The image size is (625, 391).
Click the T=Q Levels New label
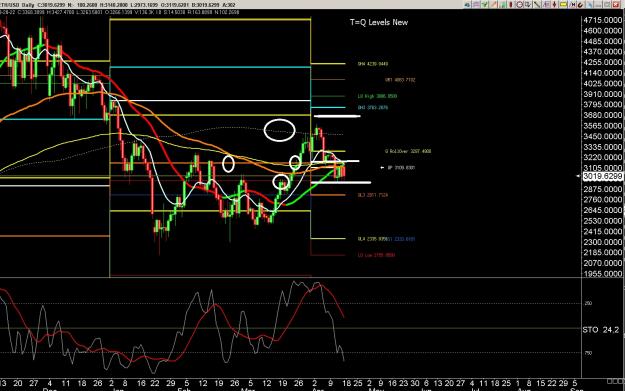pyautogui.click(x=379, y=22)
